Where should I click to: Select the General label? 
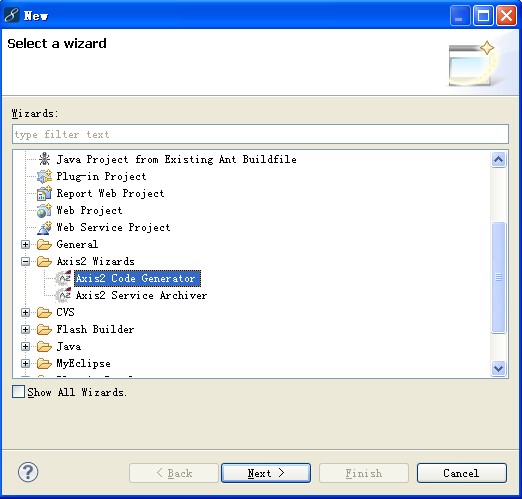[77, 244]
